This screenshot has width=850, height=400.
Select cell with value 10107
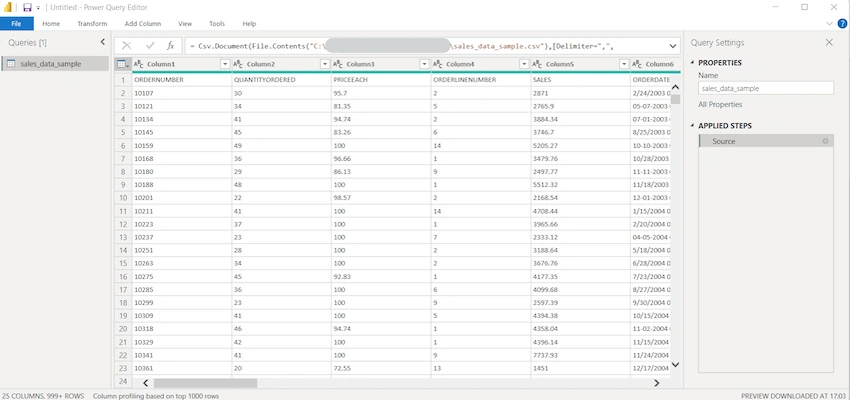(182, 93)
